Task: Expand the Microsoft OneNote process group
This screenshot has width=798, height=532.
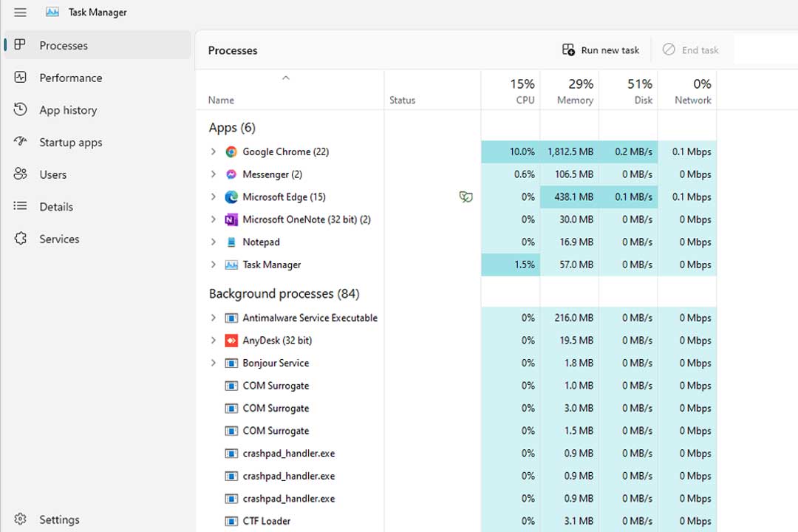Action: 214,219
